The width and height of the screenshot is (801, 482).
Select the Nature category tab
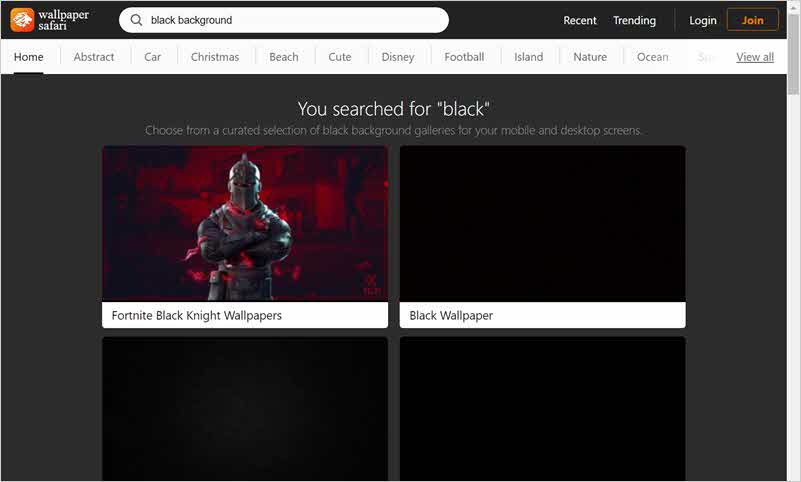tap(590, 57)
